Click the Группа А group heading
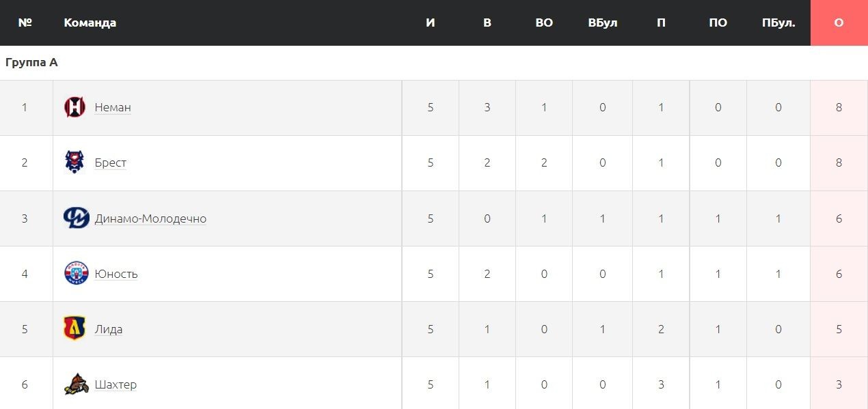Screen dimensions: 868x409 click(x=31, y=62)
